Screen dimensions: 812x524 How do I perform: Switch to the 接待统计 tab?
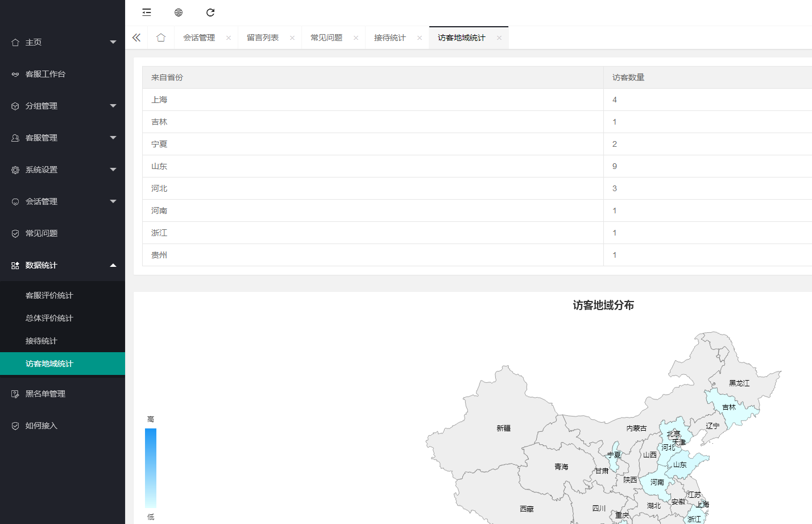pyautogui.click(x=390, y=38)
